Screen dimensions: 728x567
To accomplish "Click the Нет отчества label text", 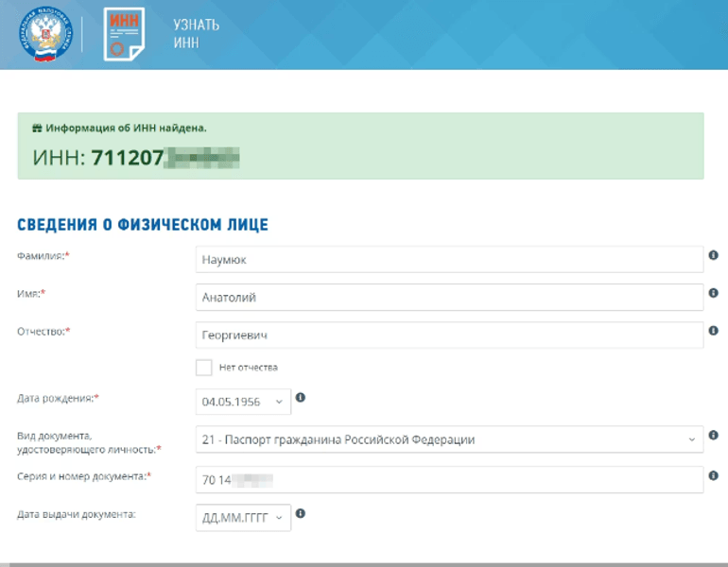I will [248, 368].
